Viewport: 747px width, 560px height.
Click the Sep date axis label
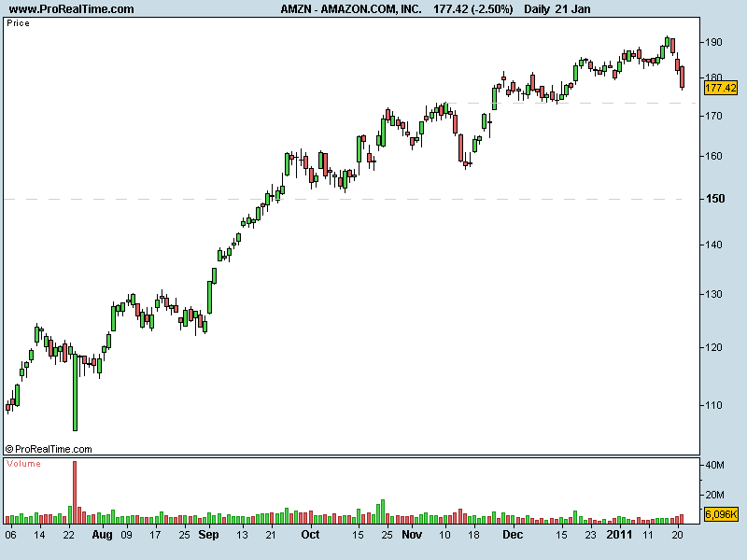[208, 535]
